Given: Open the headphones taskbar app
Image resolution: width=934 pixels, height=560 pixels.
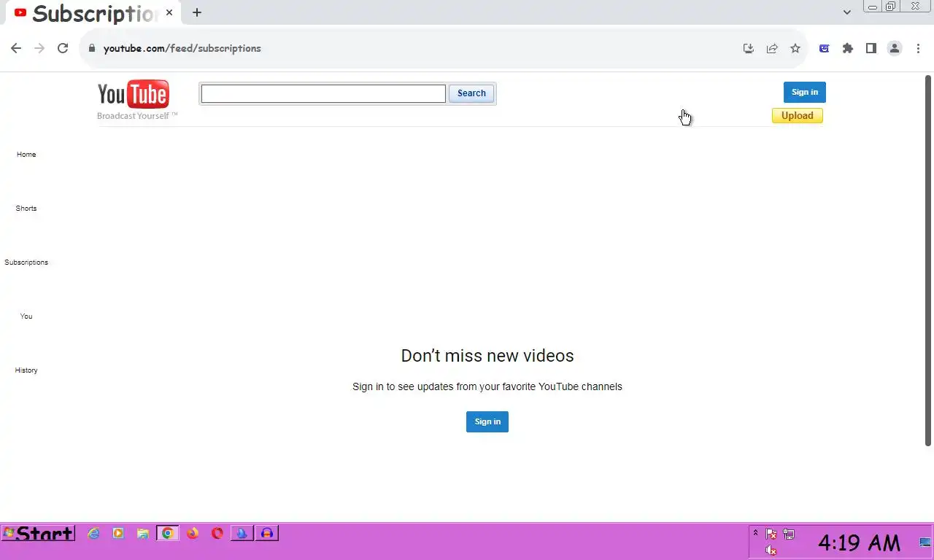Looking at the screenshot, I should (267, 534).
